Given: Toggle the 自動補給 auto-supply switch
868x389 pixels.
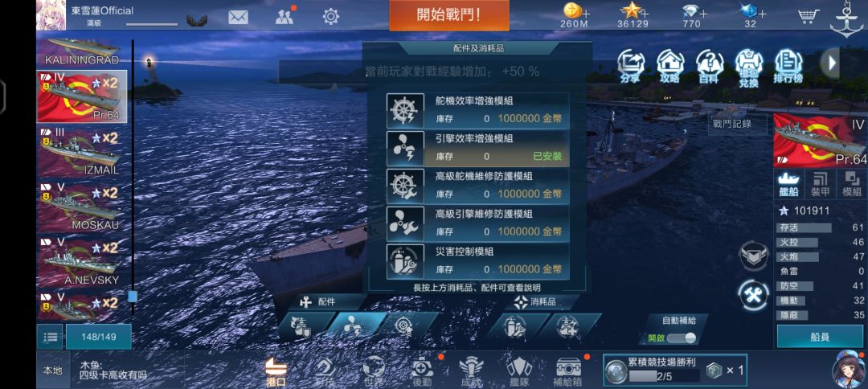Looking at the screenshot, I should [682, 338].
